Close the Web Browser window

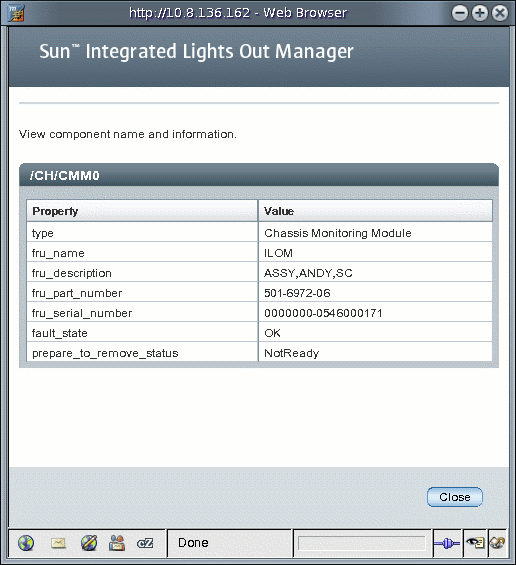click(500, 13)
